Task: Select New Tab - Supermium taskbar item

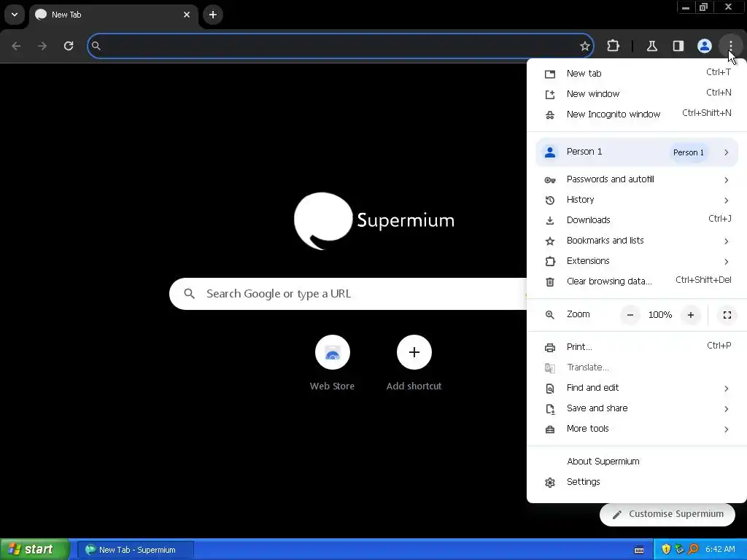Action: (136, 550)
